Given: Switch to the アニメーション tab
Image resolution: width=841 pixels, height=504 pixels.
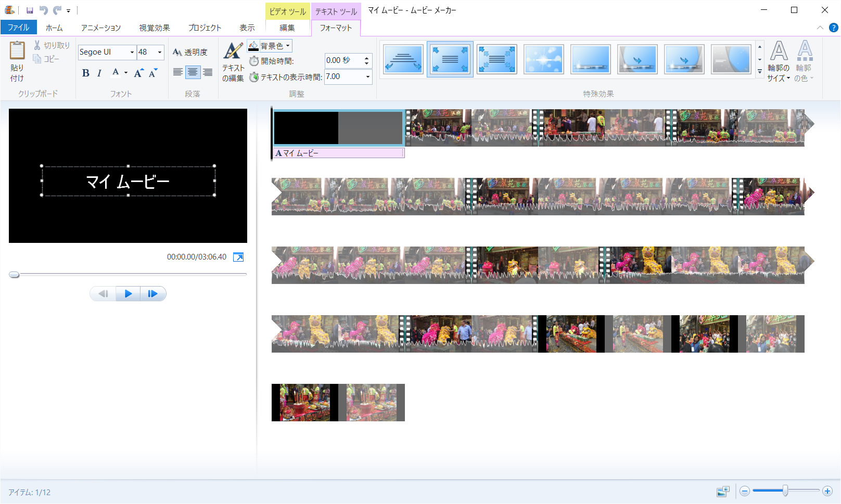Looking at the screenshot, I should click(x=100, y=28).
